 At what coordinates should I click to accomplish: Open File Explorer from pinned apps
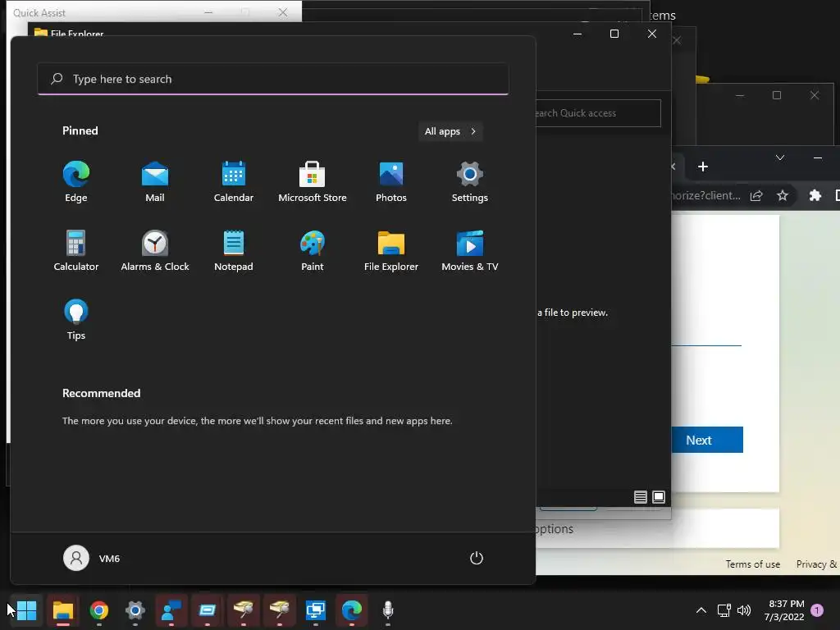click(x=391, y=251)
